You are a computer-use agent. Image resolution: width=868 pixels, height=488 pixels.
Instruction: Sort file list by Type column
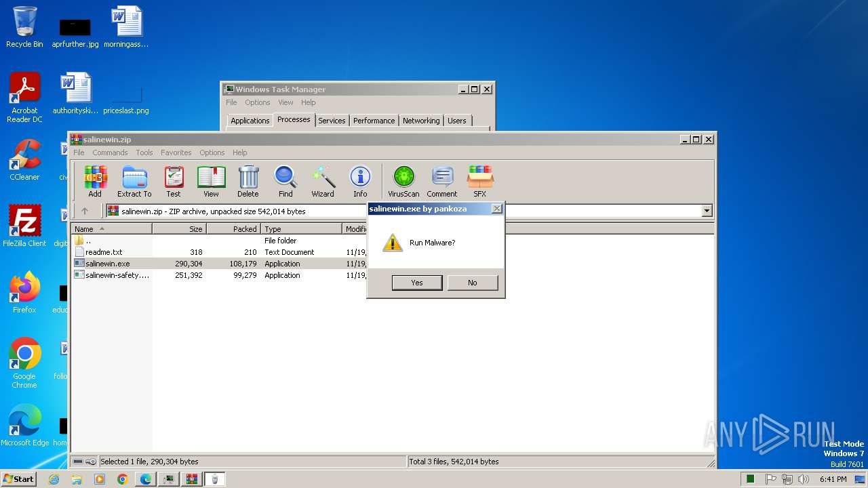pos(301,229)
